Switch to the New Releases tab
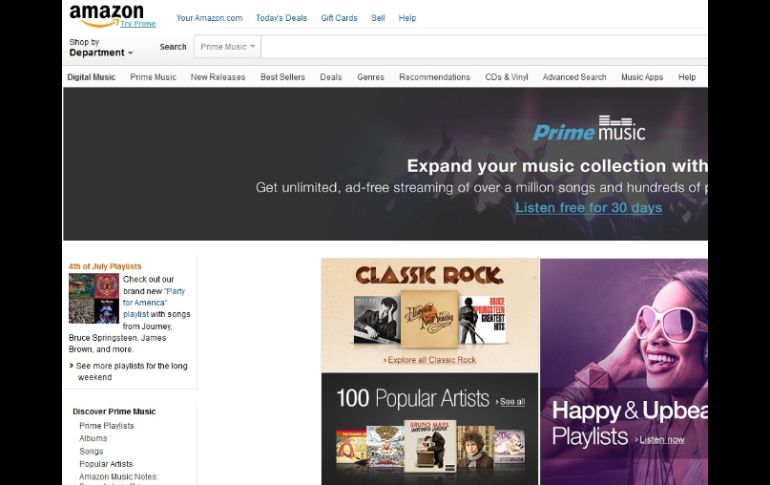 coord(217,77)
